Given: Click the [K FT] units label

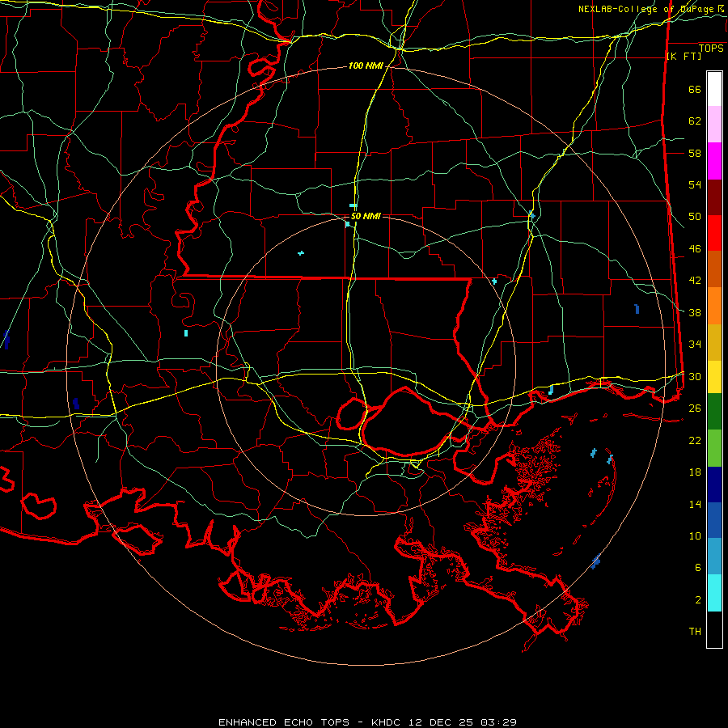Looking at the screenshot, I should click(x=684, y=57).
